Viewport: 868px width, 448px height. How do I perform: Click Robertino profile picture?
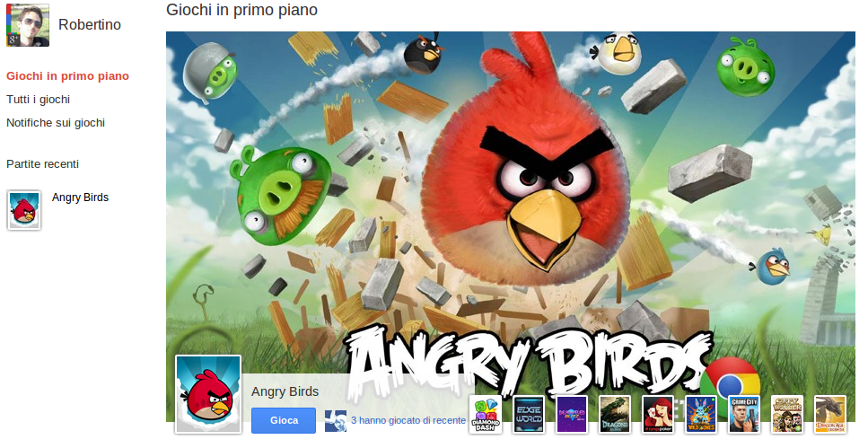pyautogui.click(x=28, y=25)
